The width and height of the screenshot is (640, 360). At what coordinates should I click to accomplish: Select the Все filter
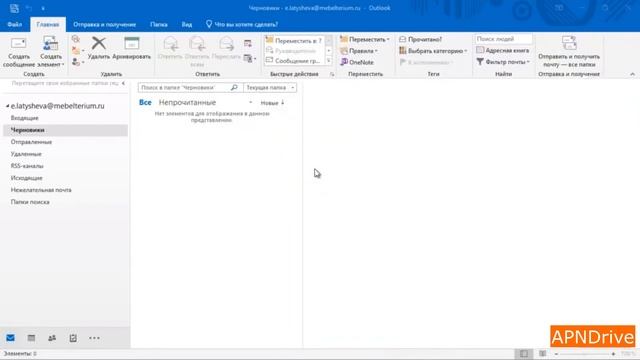point(145,102)
